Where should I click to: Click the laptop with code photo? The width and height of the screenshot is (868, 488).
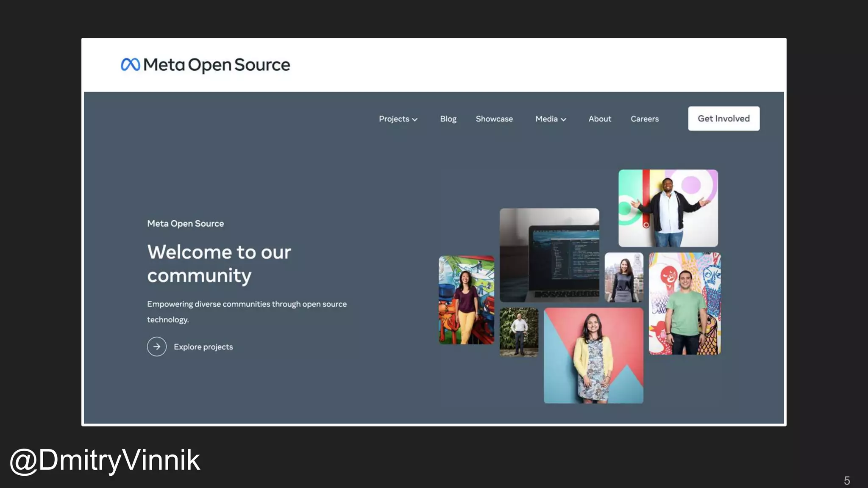tap(549, 255)
